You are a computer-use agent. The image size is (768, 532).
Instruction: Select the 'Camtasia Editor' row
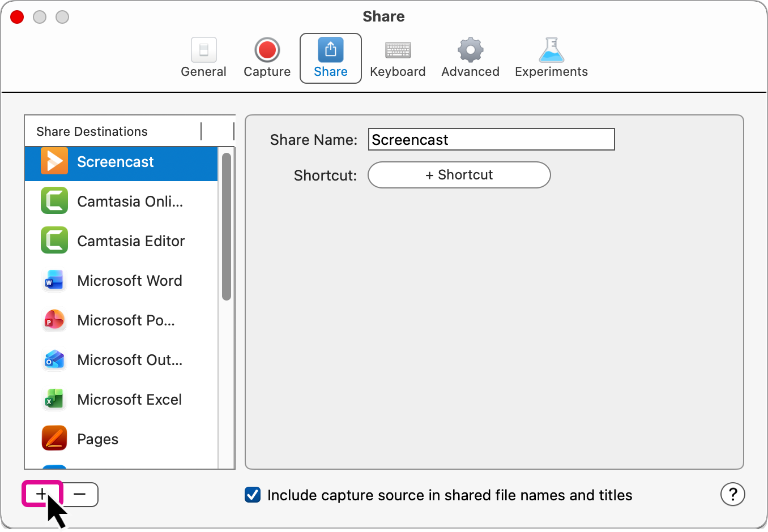(121, 241)
